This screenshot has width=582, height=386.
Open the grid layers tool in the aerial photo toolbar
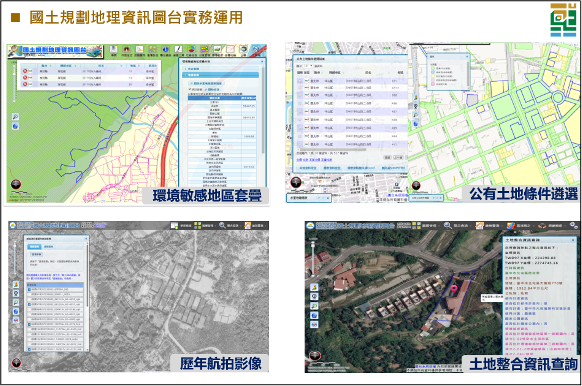point(197,225)
